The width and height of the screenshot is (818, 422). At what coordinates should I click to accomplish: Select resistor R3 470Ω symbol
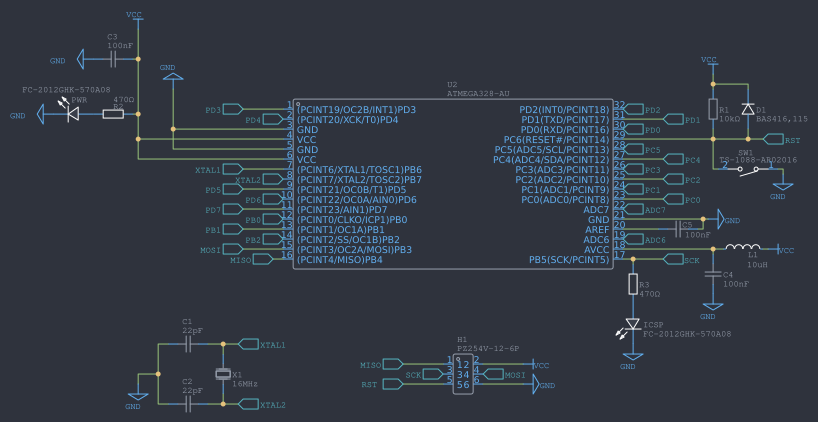(632, 286)
